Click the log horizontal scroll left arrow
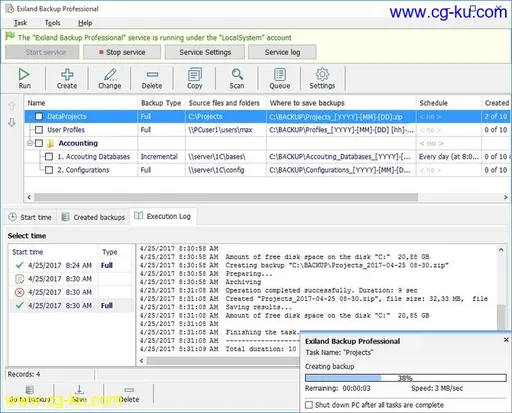 pyautogui.click(x=142, y=361)
